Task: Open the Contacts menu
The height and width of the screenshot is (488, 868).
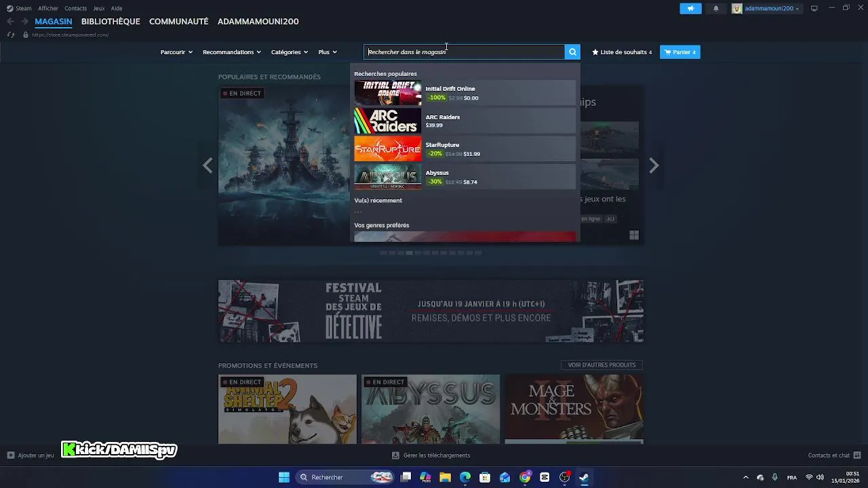Action: click(x=75, y=9)
